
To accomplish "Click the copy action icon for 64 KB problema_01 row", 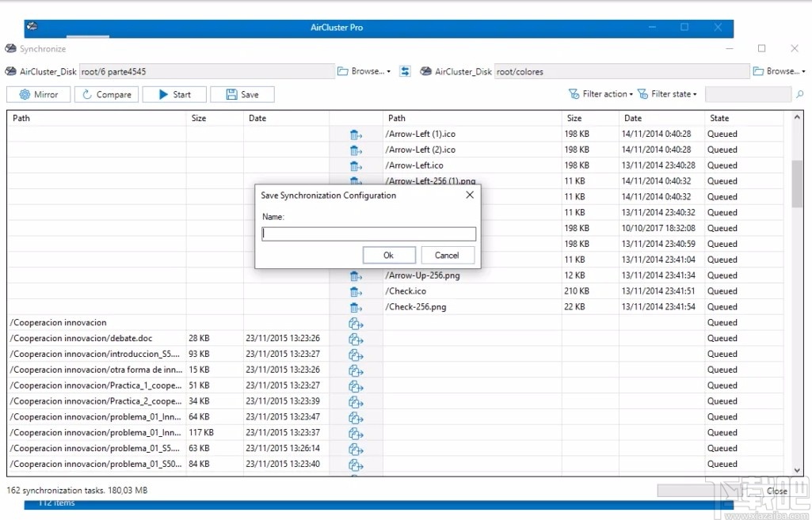I will tap(356, 418).
